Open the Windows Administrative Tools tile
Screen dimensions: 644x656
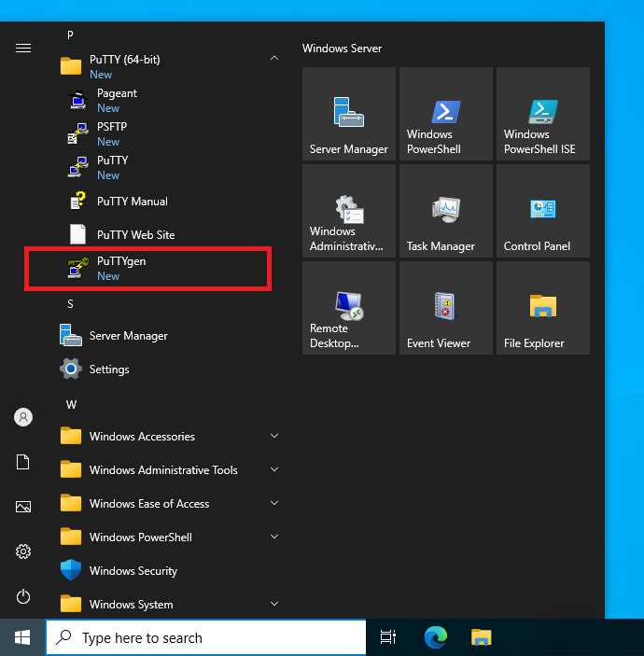click(349, 211)
